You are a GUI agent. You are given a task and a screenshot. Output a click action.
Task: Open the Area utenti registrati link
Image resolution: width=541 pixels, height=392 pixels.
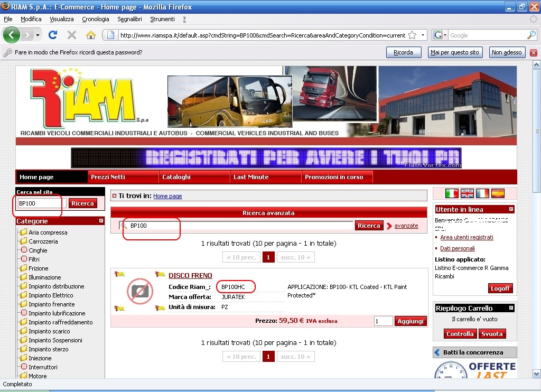(467, 237)
